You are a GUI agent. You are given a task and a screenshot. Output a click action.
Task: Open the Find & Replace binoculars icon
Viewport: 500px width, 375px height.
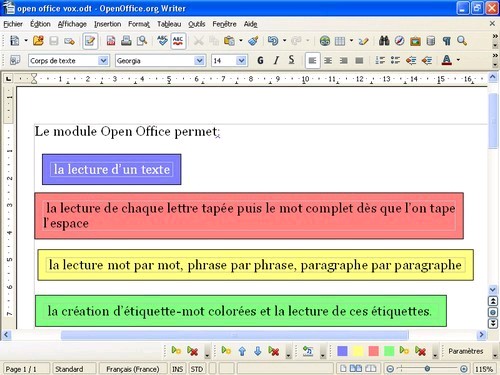tap(384, 41)
